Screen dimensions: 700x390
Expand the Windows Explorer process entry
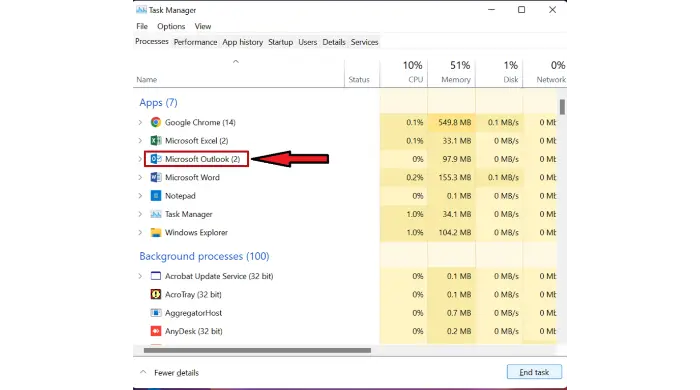coord(140,232)
